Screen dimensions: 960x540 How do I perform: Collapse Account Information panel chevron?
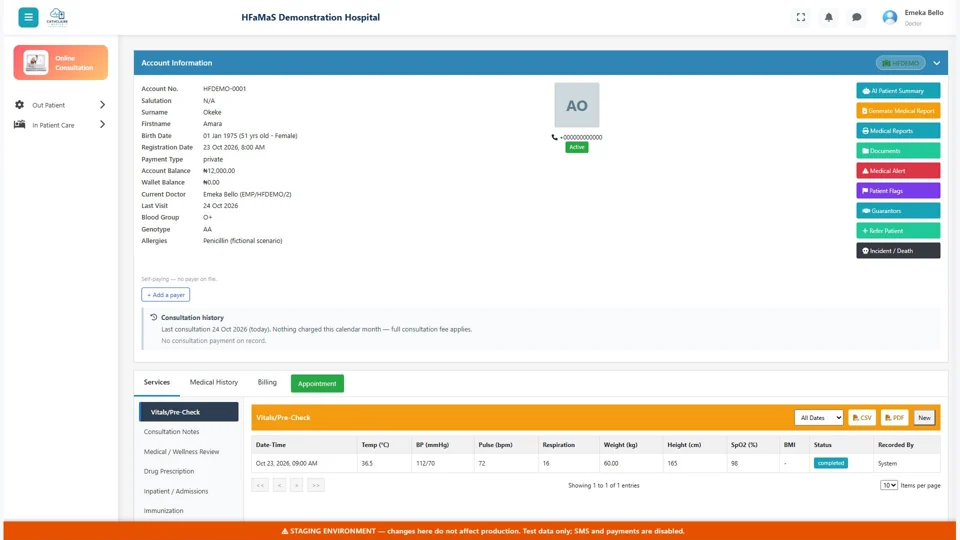point(936,63)
